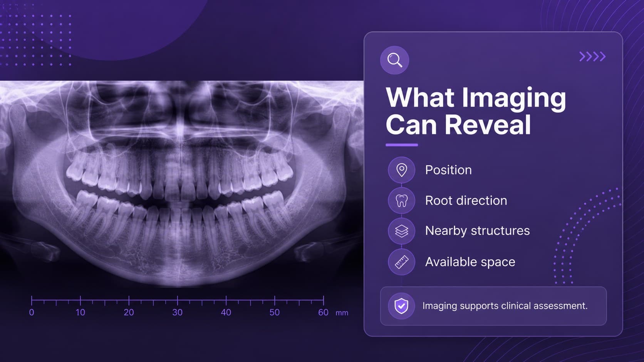Select the 'Available space' text

470,262
